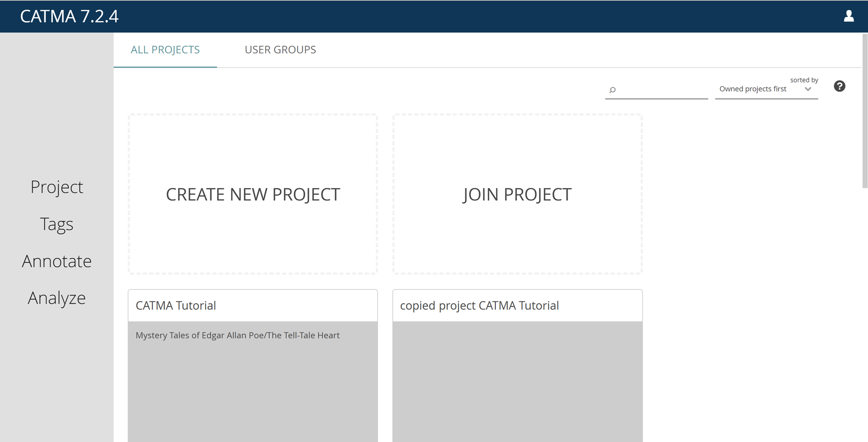The image size is (868, 442).
Task: Select Tags in the left sidebar
Action: [x=57, y=224]
